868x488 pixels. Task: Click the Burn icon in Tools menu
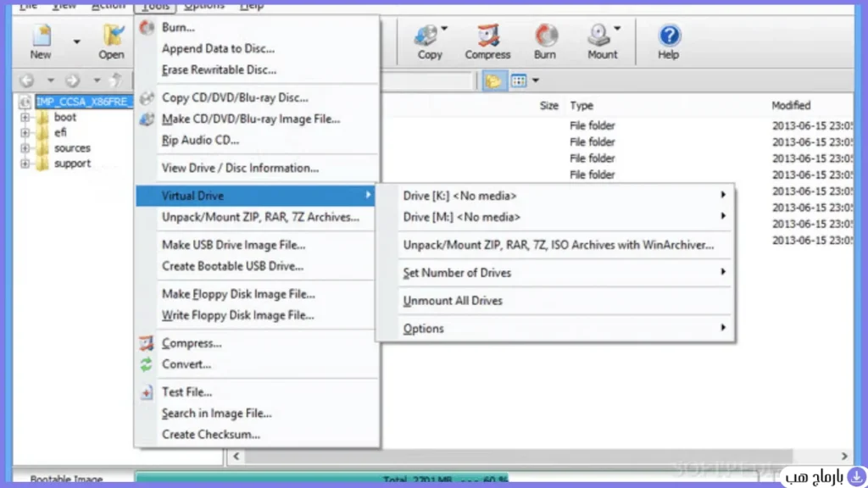click(x=147, y=27)
